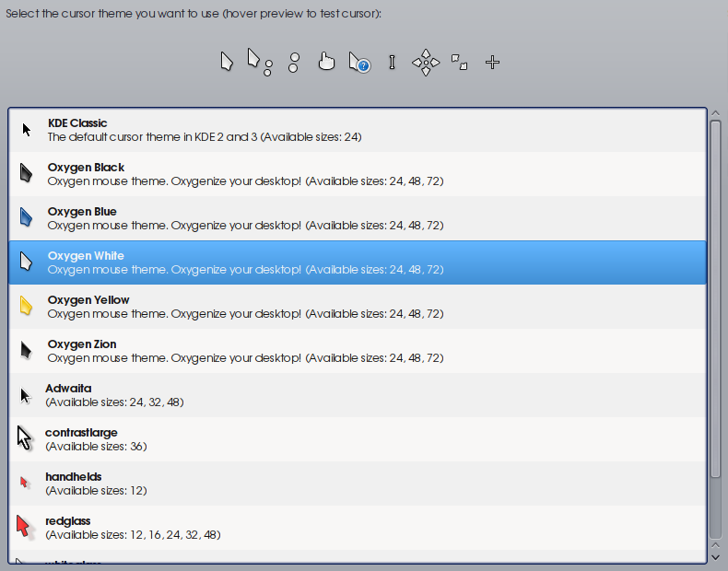728x571 pixels.
Task: Click the Adwaita cursor icon
Action: (26, 396)
